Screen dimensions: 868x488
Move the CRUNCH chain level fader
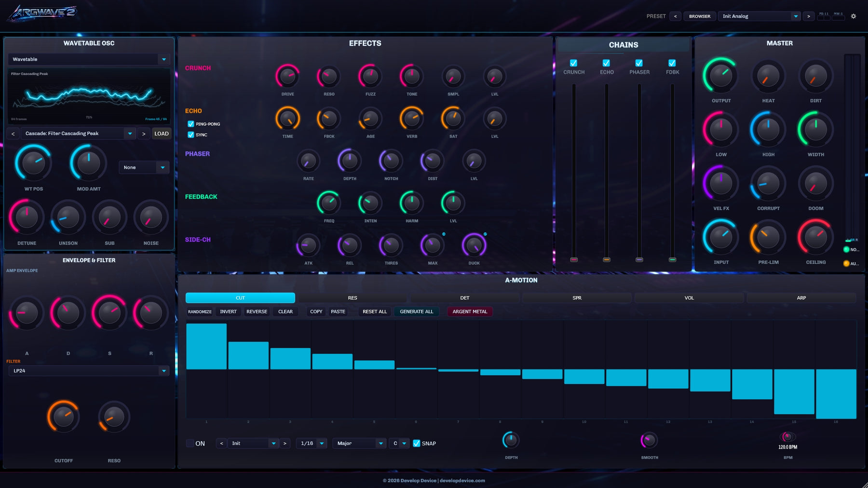pos(573,259)
